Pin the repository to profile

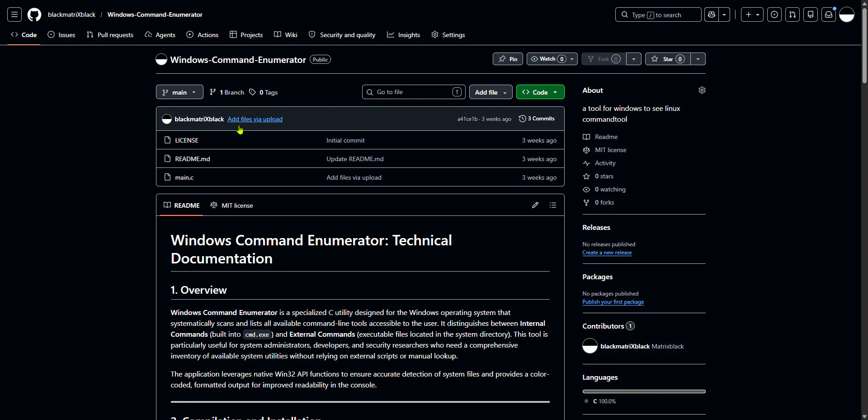[508, 59]
